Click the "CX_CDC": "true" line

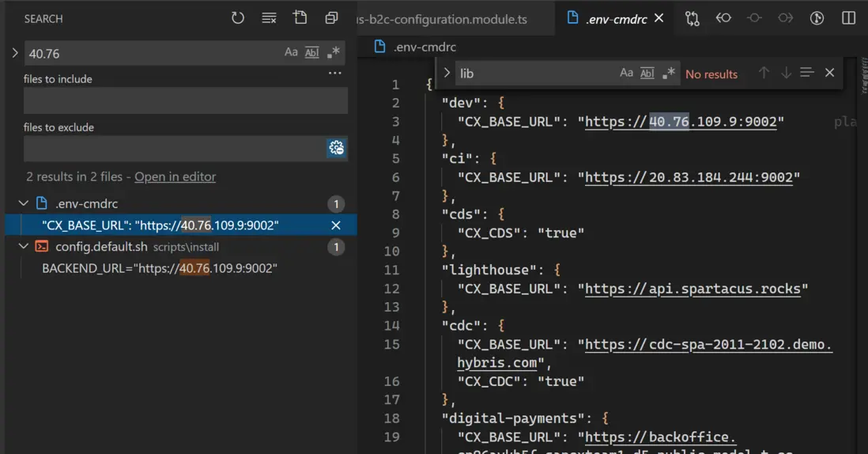click(520, 381)
